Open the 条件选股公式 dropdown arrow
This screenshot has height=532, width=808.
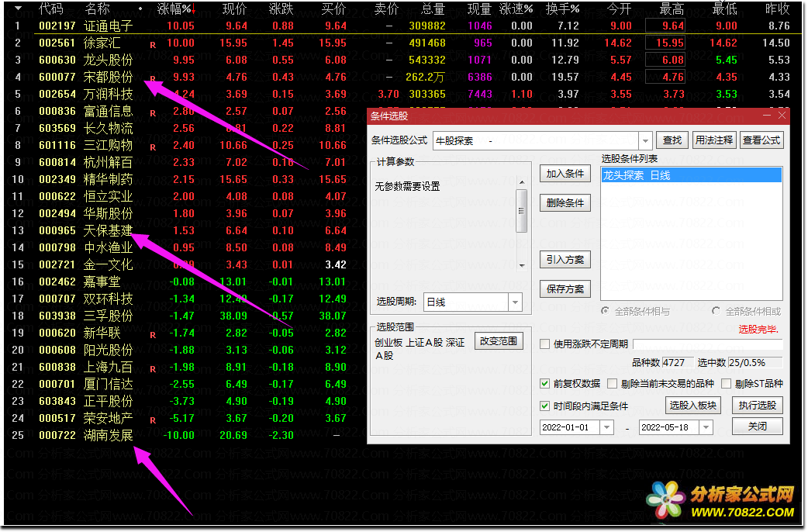point(645,140)
